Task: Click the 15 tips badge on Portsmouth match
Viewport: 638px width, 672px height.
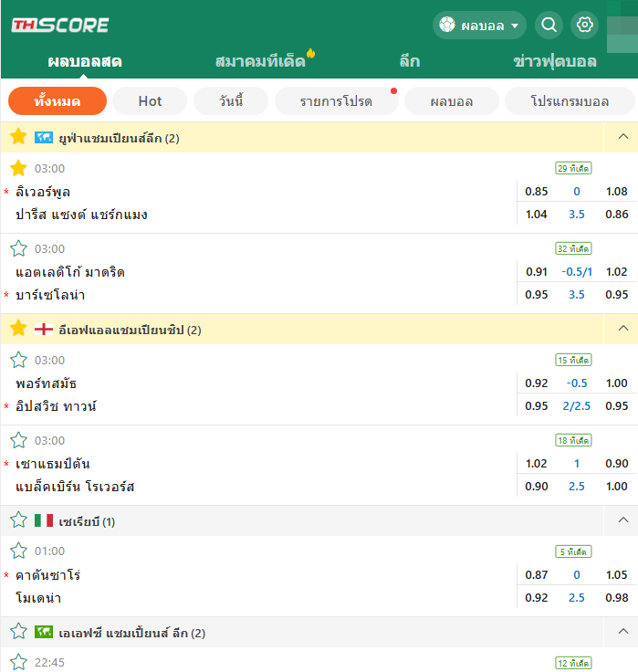Action: 573,360
